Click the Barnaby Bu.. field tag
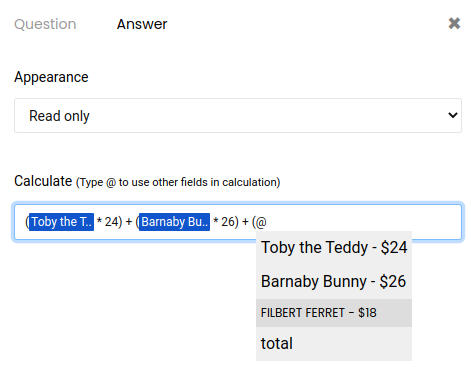The height and width of the screenshot is (369, 471). click(174, 222)
